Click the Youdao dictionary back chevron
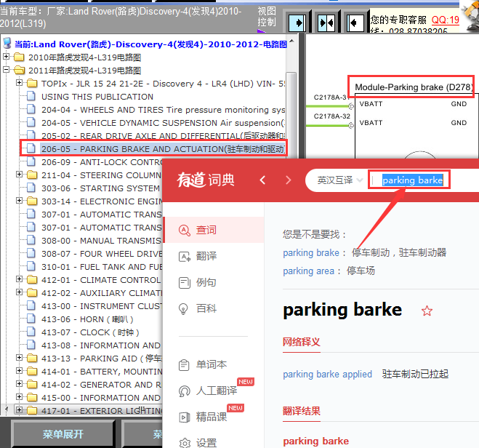479x448 pixels. pos(262,180)
